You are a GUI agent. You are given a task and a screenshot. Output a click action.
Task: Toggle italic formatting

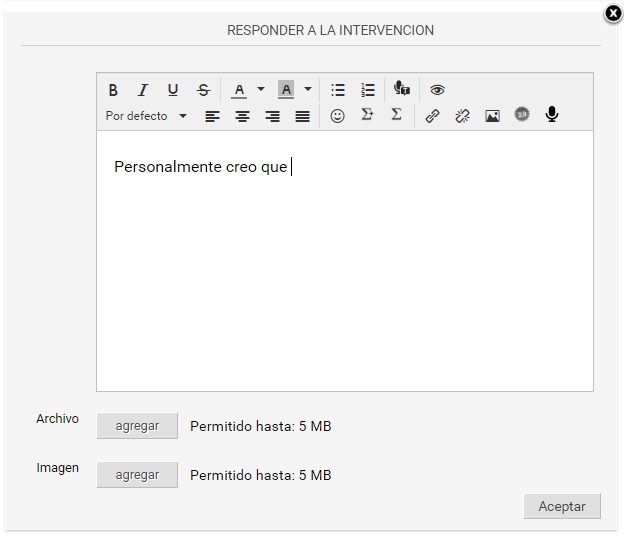143,90
